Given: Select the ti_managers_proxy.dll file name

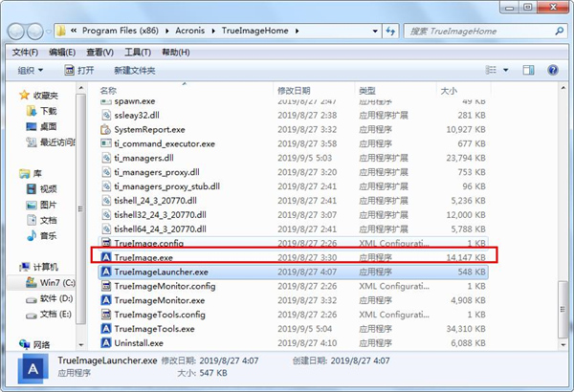Looking at the screenshot, I should 157,172.
